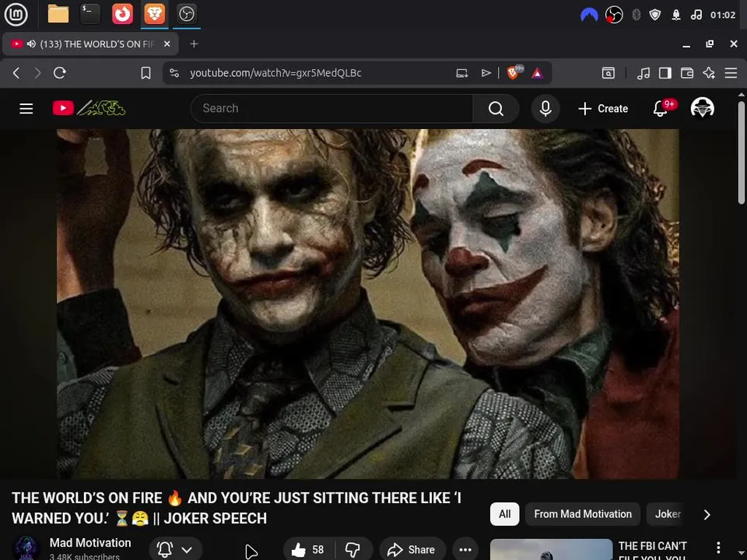Image resolution: width=747 pixels, height=560 pixels.
Task: Launch the file manager from the panel
Action: pos(58,14)
